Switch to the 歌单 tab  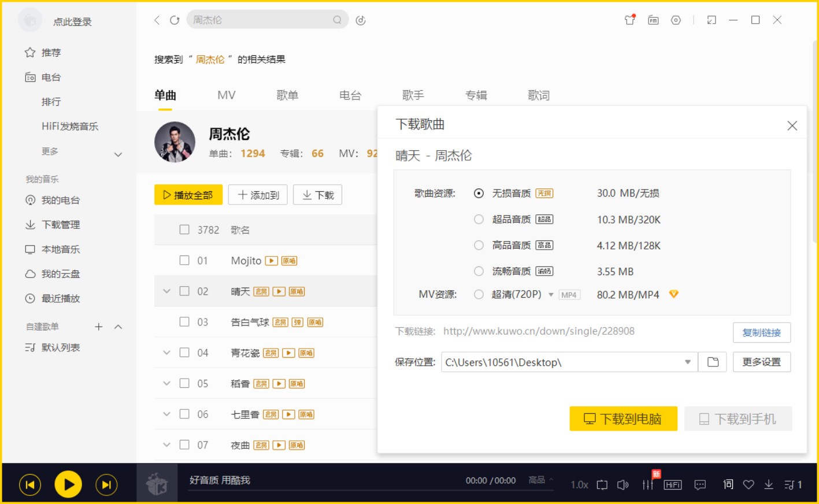(287, 95)
